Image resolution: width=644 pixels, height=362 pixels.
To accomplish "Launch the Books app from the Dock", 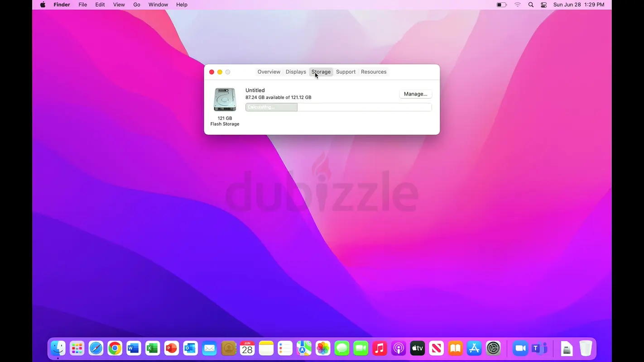I will click(x=455, y=348).
